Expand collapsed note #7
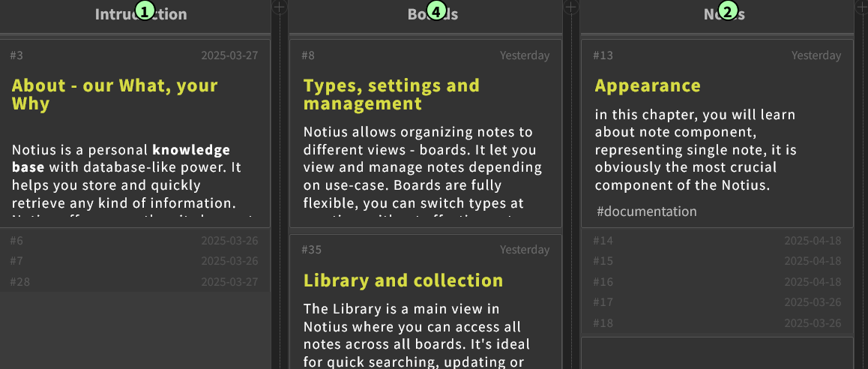 tap(134, 261)
